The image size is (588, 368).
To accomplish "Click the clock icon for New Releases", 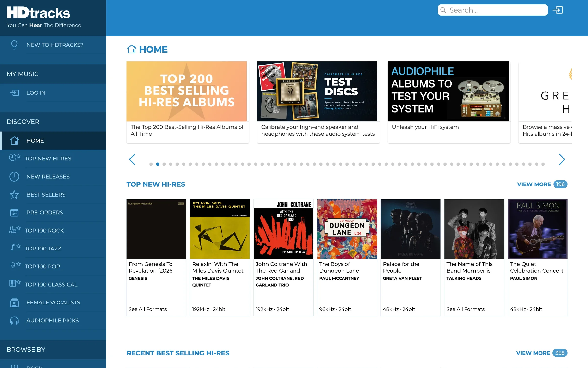I will point(14,177).
